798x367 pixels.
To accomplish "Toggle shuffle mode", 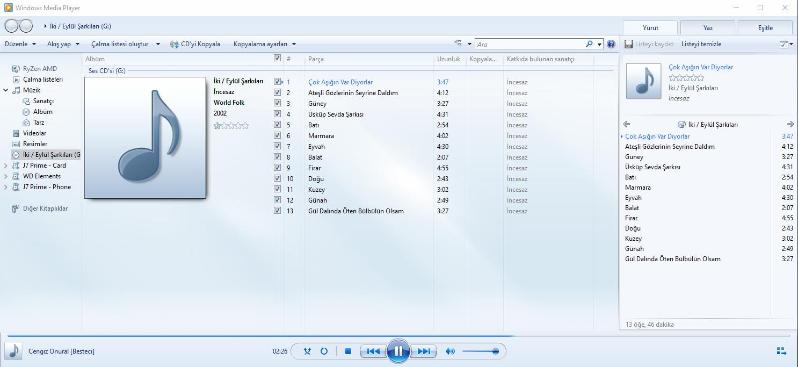I will pos(307,351).
